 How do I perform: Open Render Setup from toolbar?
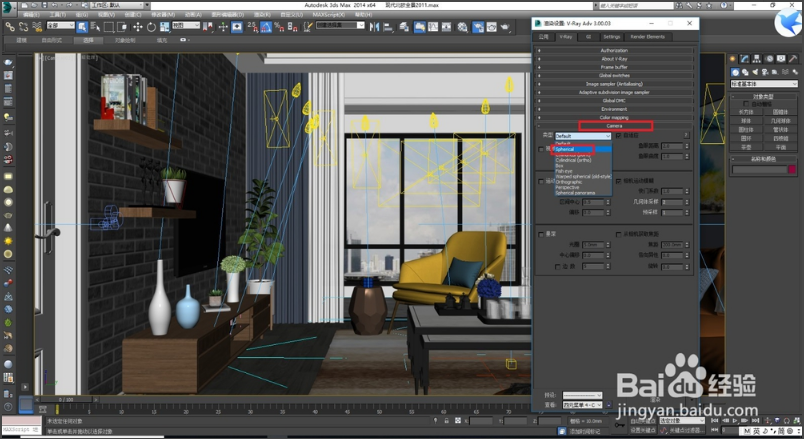[477, 27]
